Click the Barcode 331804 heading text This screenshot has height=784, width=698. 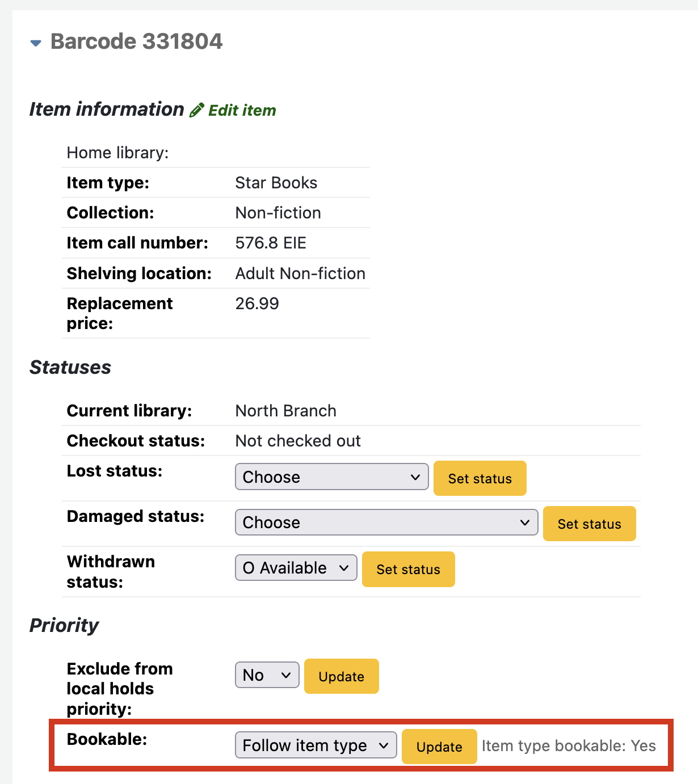tap(136, 41)
